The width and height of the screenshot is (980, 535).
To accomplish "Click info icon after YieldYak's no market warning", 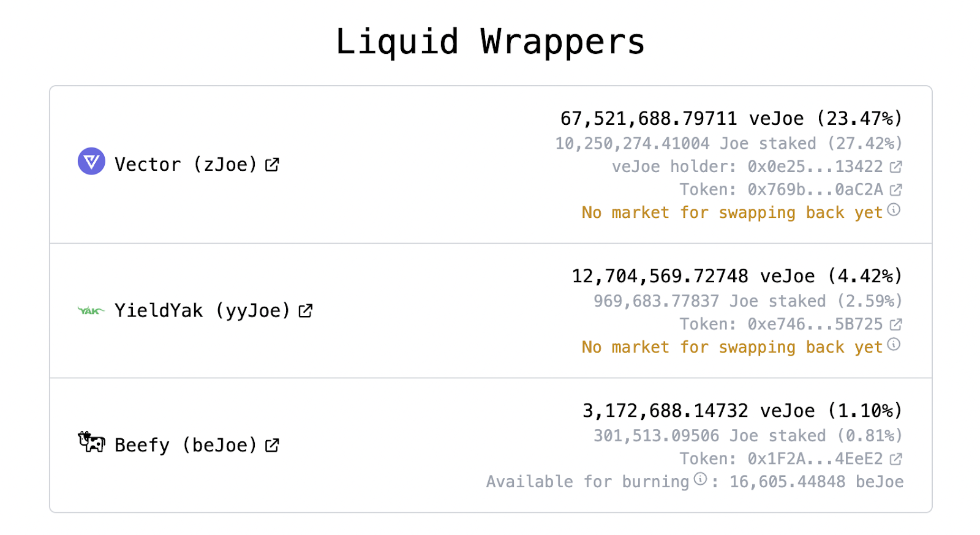I will [894, 345].
